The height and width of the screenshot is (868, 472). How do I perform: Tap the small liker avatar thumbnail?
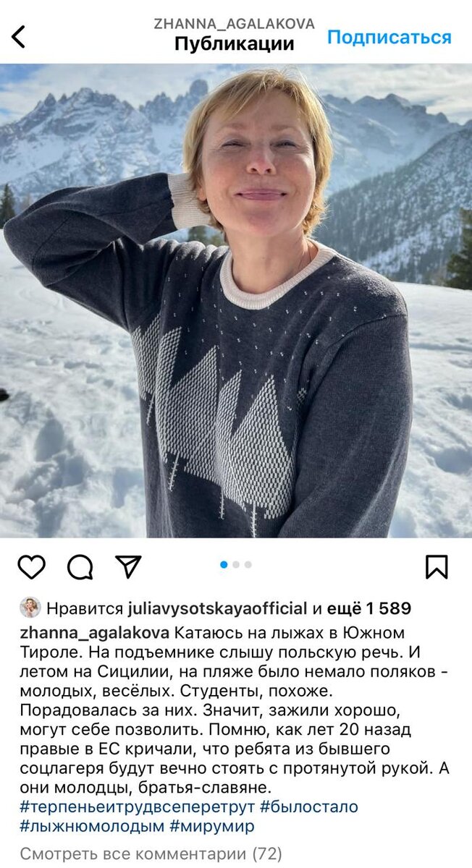click(30, 608)
